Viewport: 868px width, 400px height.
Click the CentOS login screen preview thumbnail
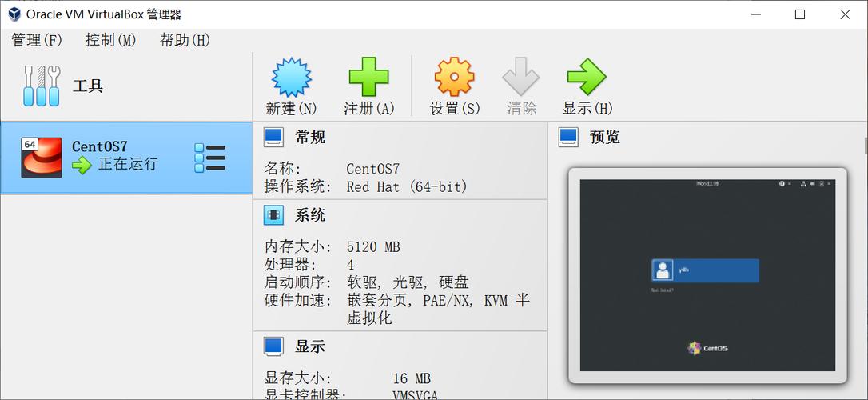707,275
